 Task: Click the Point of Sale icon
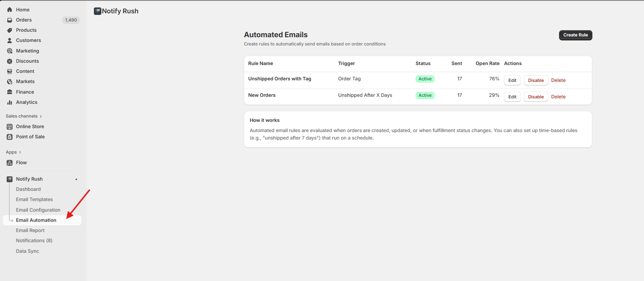[x=10, y=137]
